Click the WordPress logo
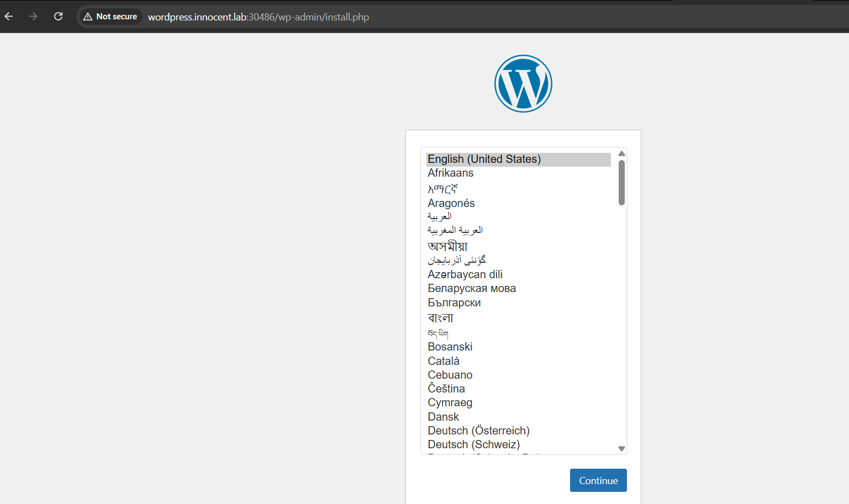This screenshot has width=849, height=504. coord(523,83)
